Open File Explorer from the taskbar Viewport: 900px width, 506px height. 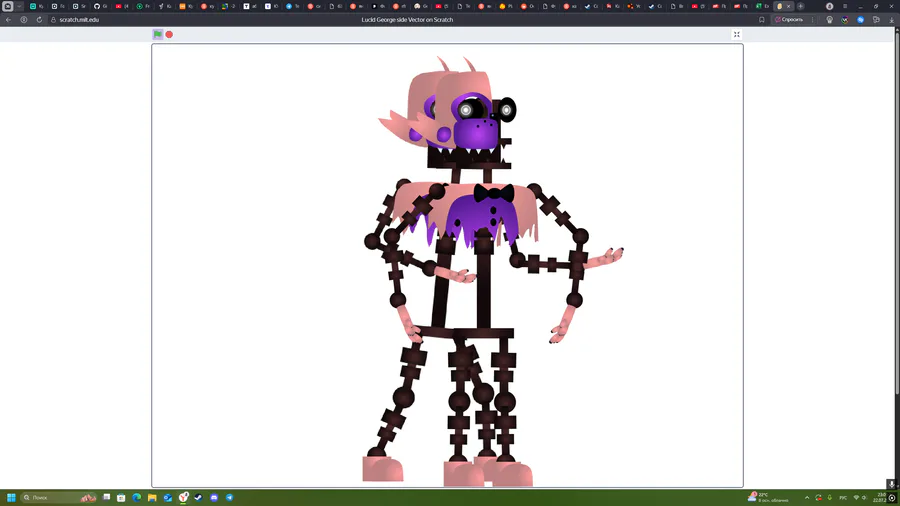click(152, 497)
